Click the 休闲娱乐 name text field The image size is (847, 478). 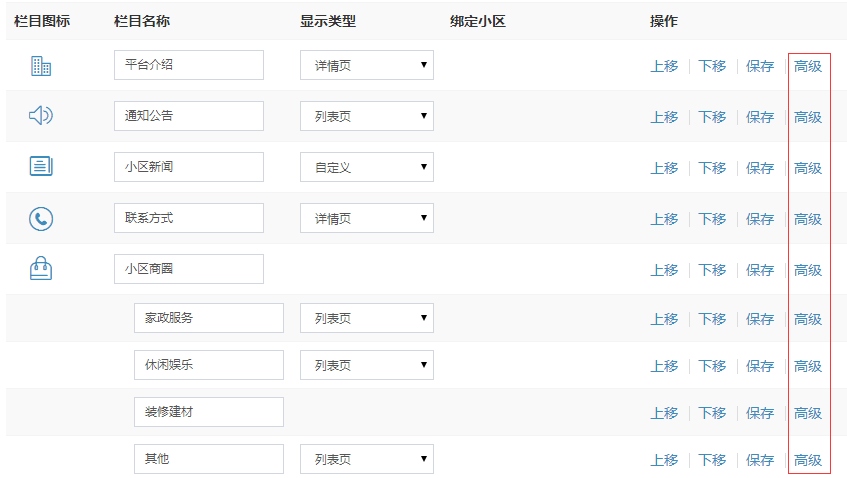[x=209, y=365]
